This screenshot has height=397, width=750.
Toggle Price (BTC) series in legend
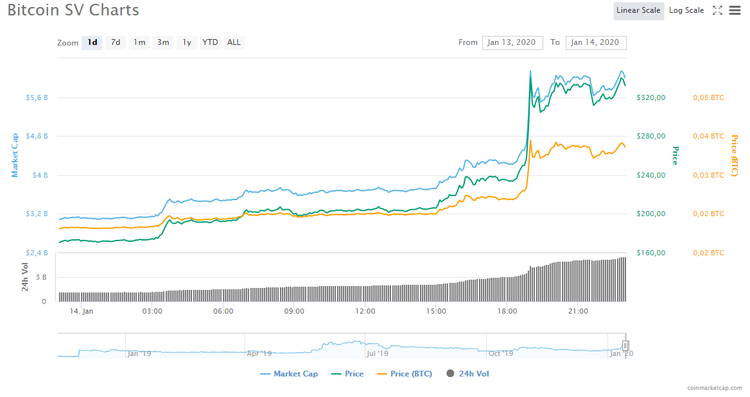tap(405, 374)
